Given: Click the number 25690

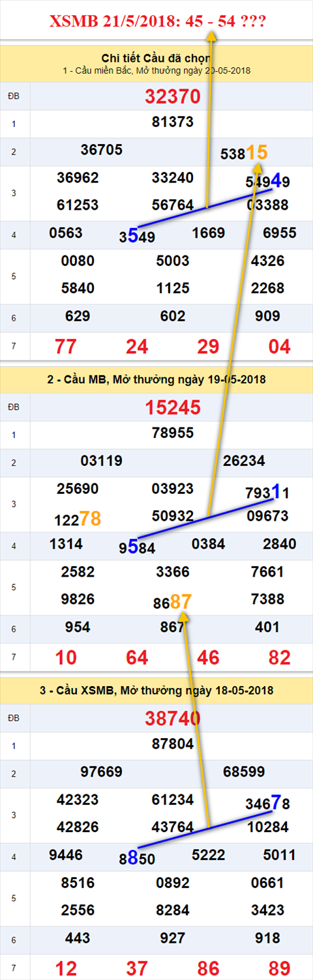Looking at the screenshot, I should point(78,489).
